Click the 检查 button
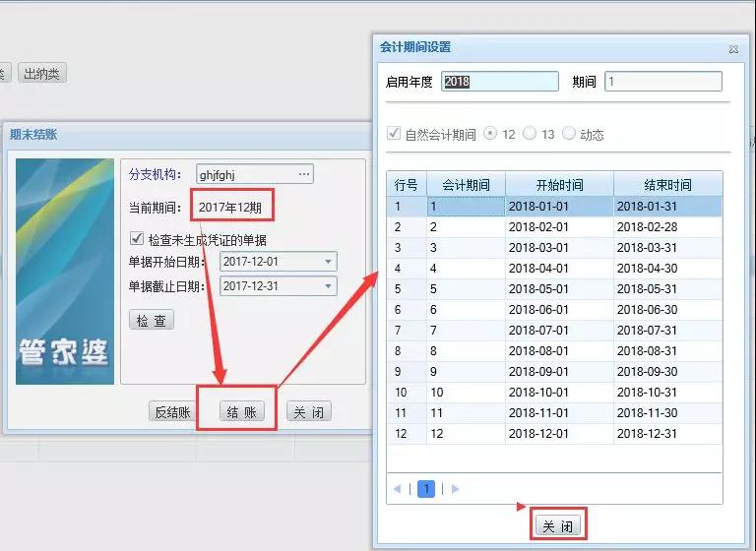 pyautogui.click(x=152, y=321)
